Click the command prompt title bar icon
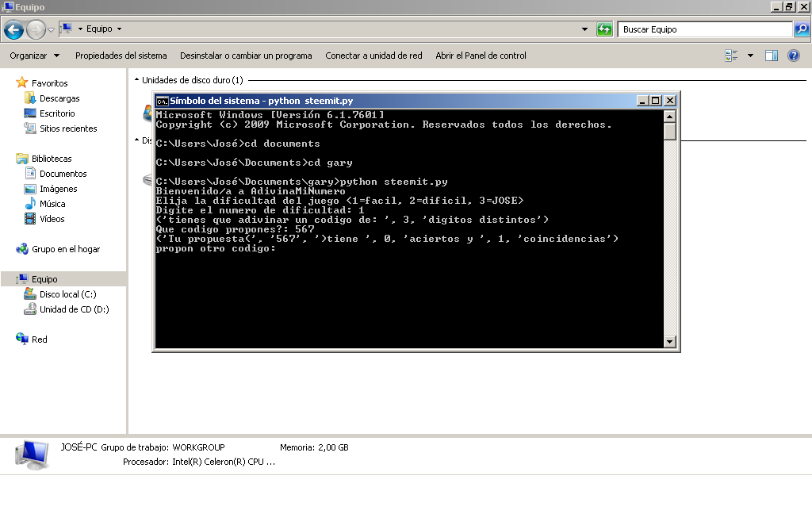The image size is (812, 514). (x=162, y=101)
